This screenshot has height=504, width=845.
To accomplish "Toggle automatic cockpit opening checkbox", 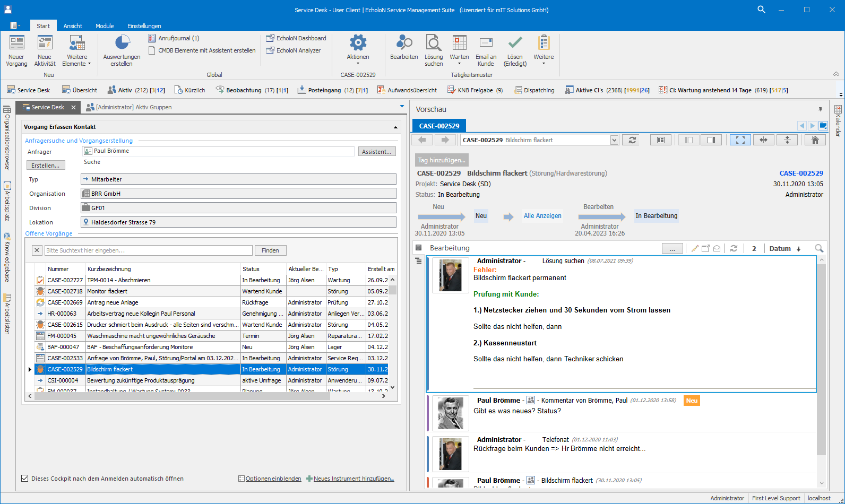I will click(24, 479).
